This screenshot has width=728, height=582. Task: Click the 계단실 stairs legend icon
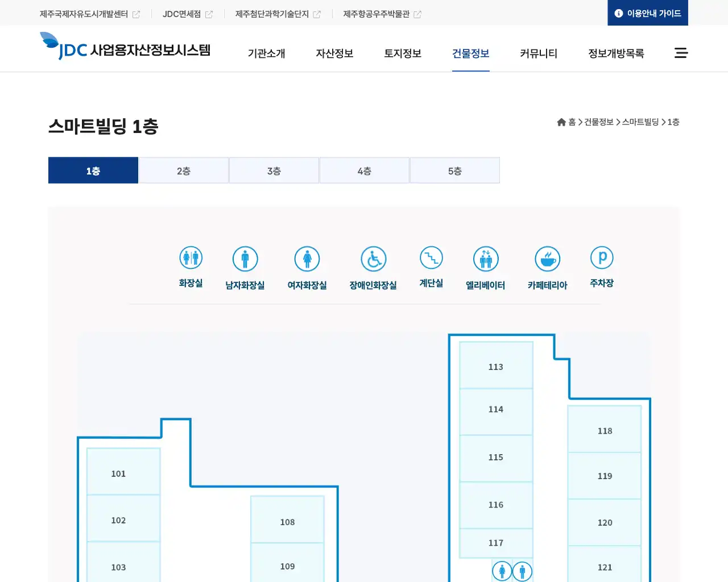(431, 257)
